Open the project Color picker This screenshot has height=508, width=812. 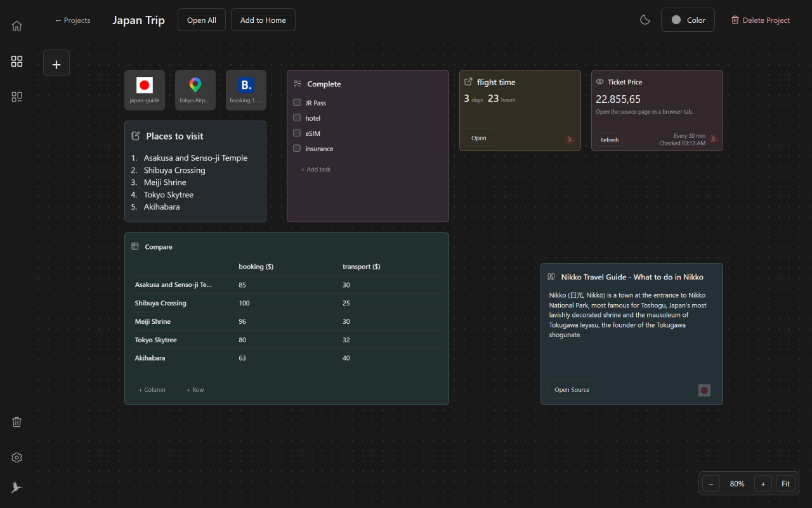coord(688,20)
